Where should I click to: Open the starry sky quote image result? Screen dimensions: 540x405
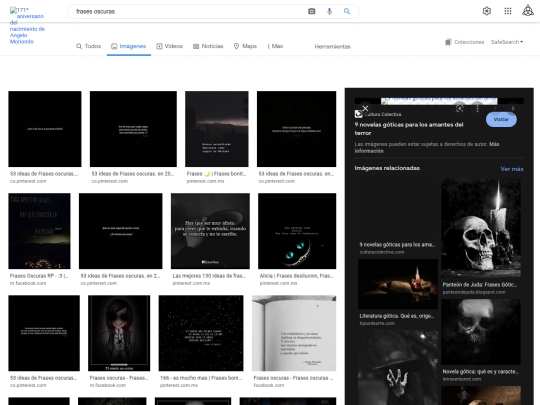tap(201, 333)
